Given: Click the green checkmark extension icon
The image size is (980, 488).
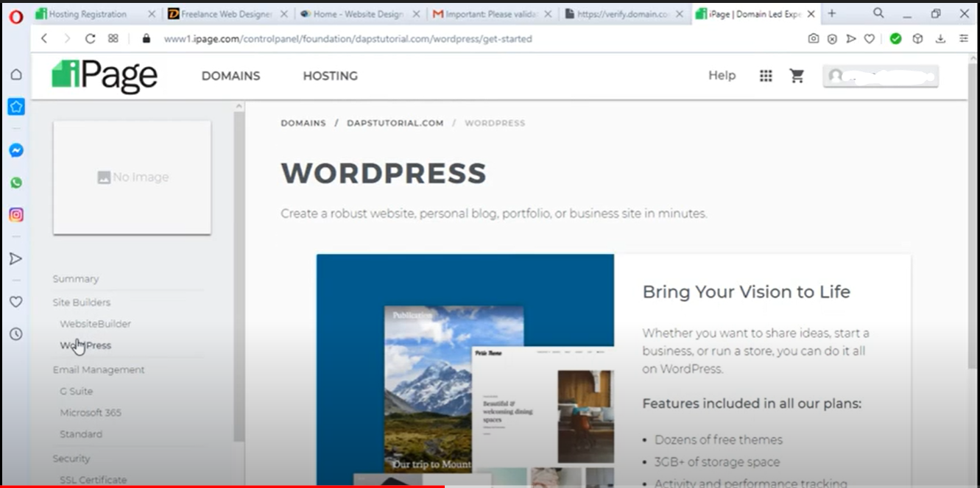Looking at the screenshot, I should [895, 38].
